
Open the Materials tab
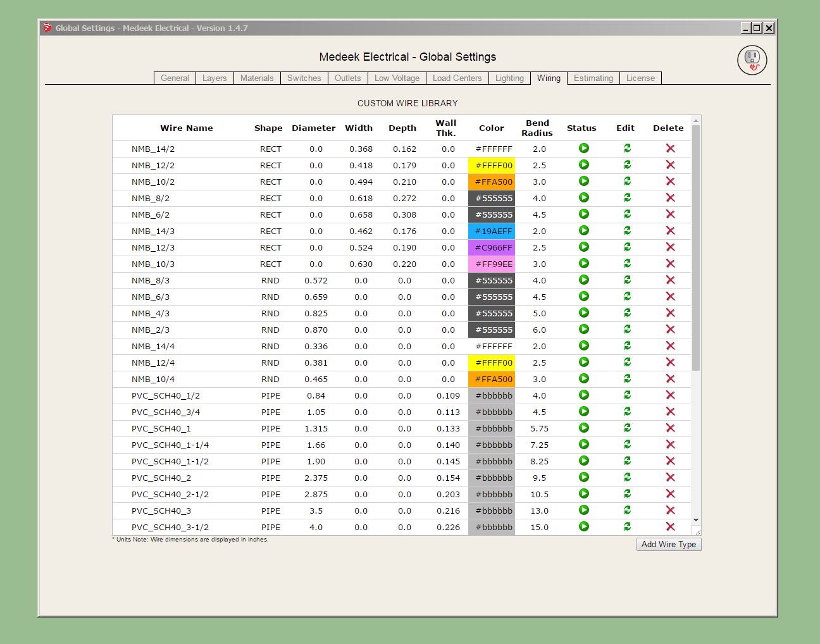[257, 78]
